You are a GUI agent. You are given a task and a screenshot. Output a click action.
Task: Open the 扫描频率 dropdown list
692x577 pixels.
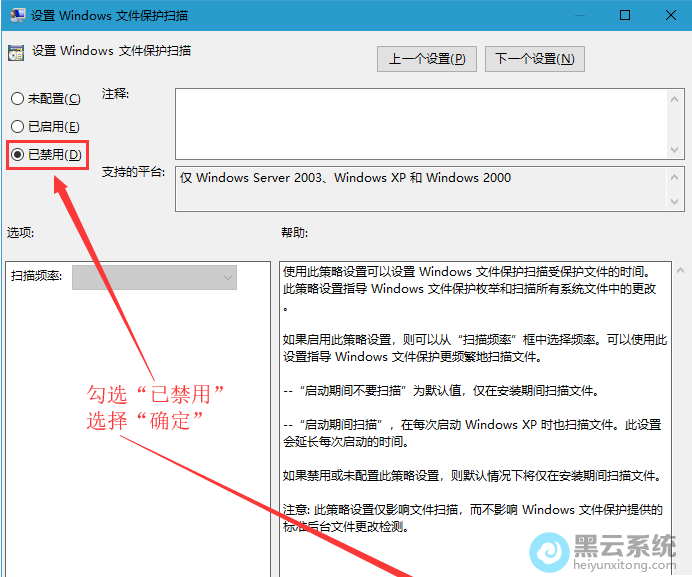pyautogui.click(x=154, y=277)
